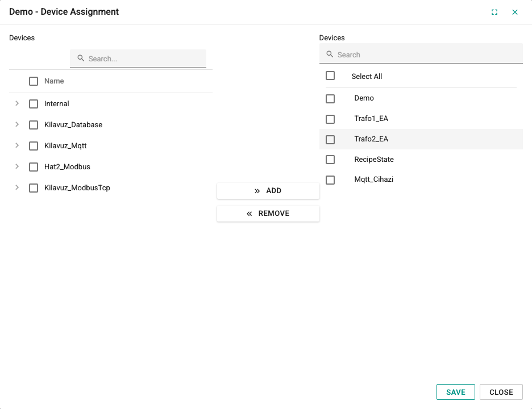Viewport: 532px width, 409px height.
Task: Click the Trafo2_EA list item text
Action: tap(371, 139)
